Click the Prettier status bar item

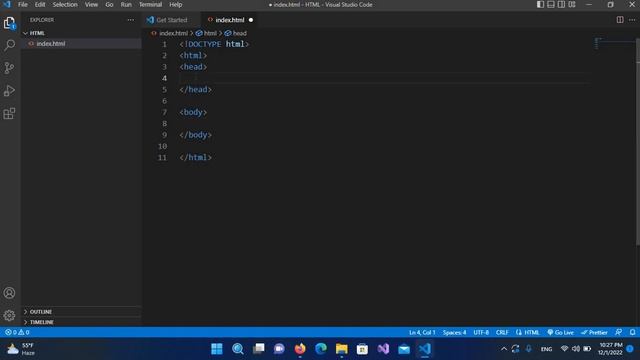click(594, 332)
